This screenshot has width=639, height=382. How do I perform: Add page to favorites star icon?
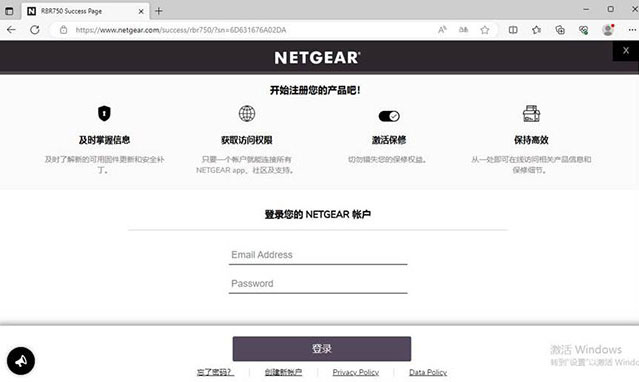click(x=485, y=30)
